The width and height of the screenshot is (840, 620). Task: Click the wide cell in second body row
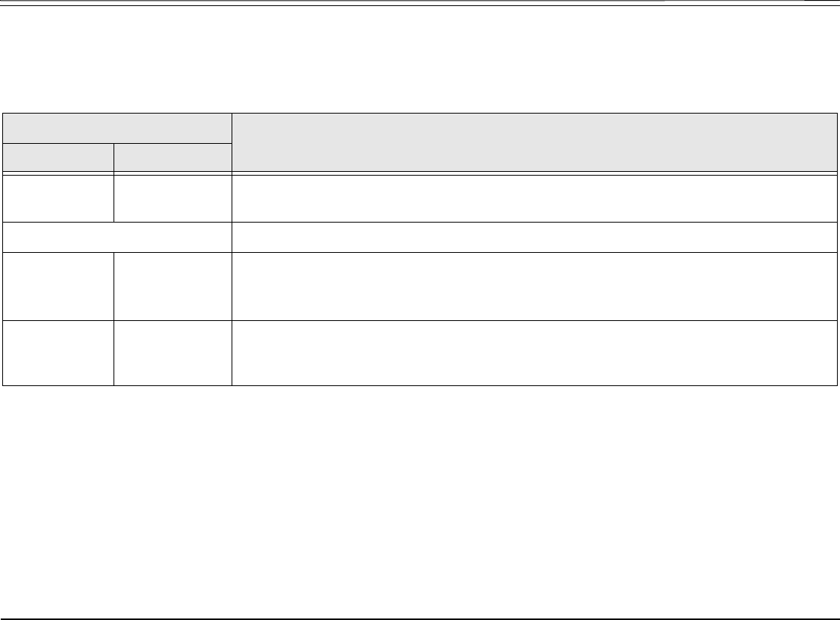tap(534, 237)
